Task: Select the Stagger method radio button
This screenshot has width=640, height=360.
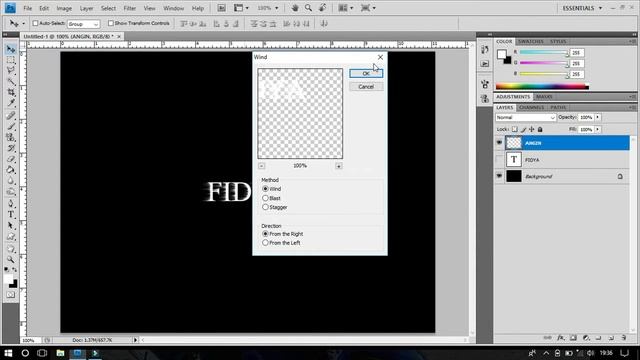Action: (x=265, y=207)
